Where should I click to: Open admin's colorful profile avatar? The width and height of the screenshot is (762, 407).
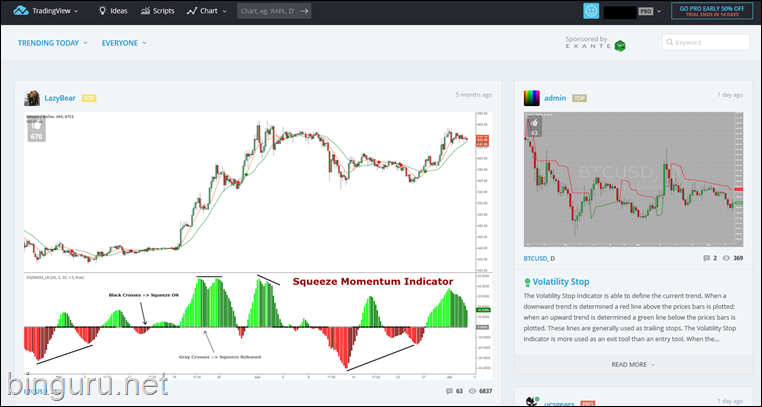pyautogui.click(x=532, y=98)
